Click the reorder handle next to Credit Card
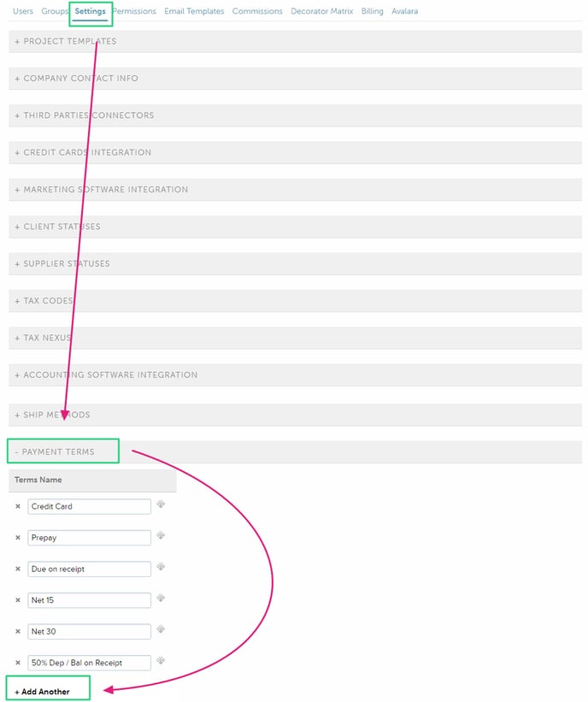This screenshot has height=702, width=588. 161,504
